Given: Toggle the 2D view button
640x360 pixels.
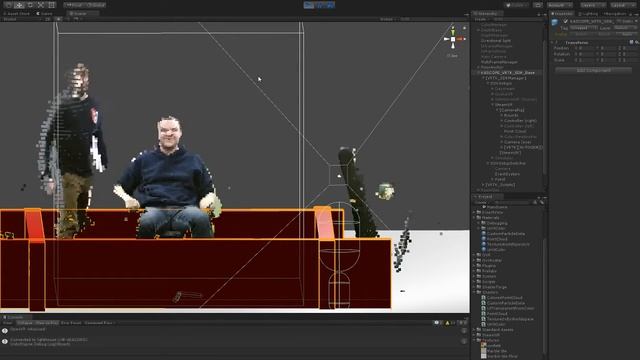Looking at the screenshot, I should point(48,19).
